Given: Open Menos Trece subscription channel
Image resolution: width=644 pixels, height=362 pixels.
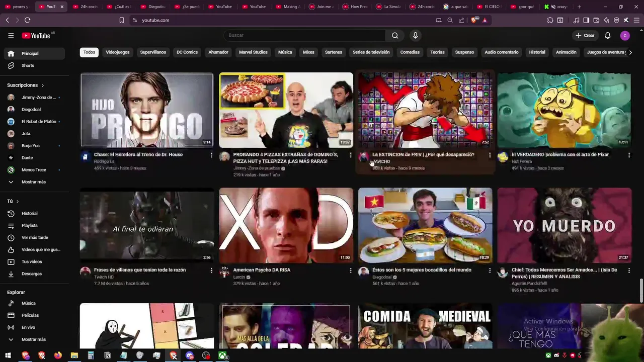Looking at the screenshot, I should pyautogui.click(x=35, y=169).
